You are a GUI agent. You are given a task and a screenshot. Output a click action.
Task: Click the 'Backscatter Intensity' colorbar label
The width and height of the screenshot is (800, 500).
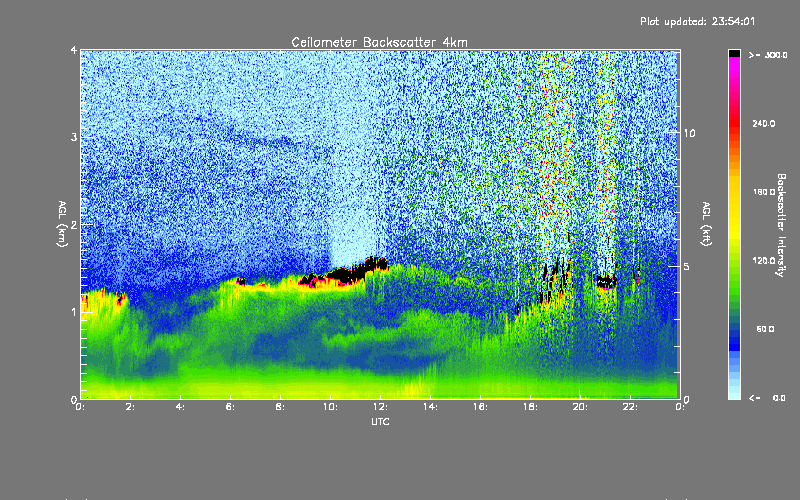coord(780,225)
